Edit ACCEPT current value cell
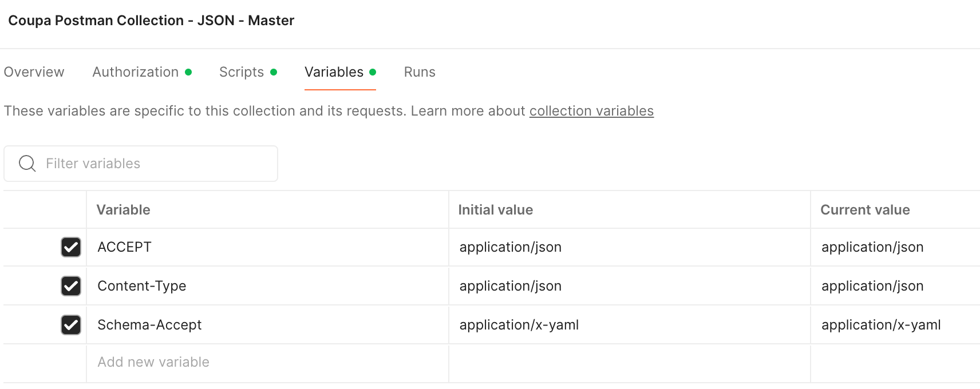980x389 pixels. [x=895, y=247]
